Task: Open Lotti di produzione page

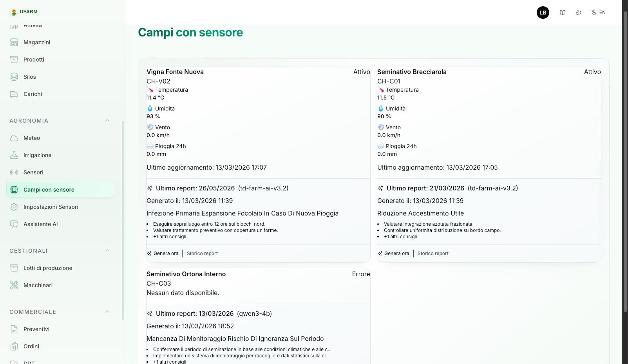Action: pos(48,268)
